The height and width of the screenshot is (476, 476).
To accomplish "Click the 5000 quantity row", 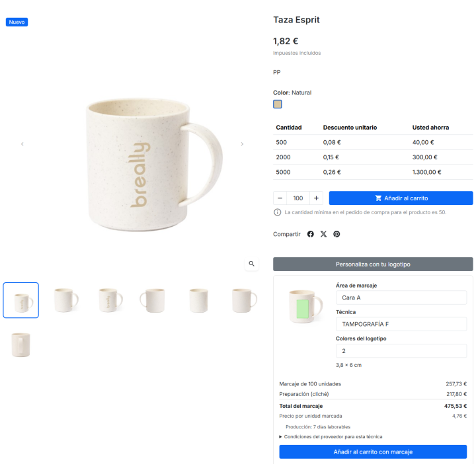I will (x=373, y=172).
